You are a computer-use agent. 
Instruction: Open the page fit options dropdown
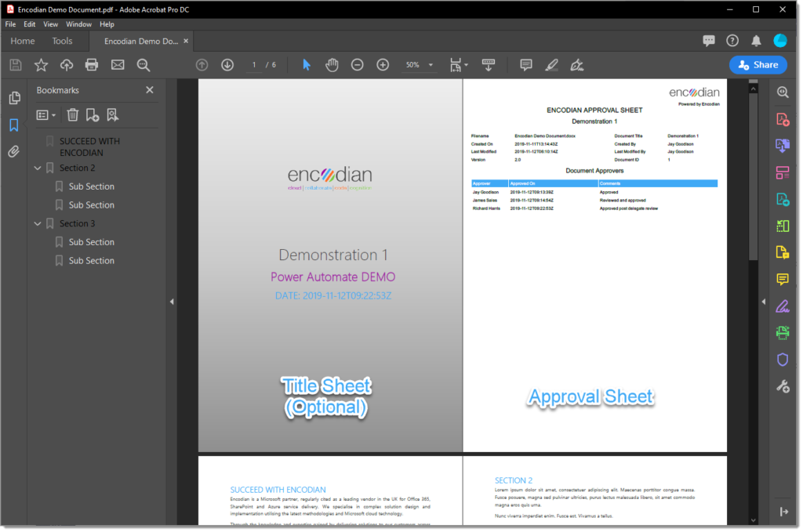[458, 65]
